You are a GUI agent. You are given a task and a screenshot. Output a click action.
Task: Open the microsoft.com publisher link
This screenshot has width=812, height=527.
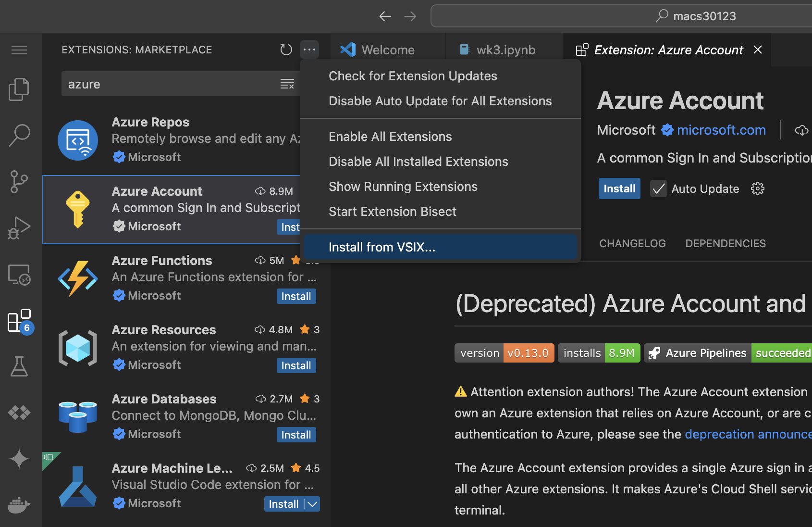721,130
